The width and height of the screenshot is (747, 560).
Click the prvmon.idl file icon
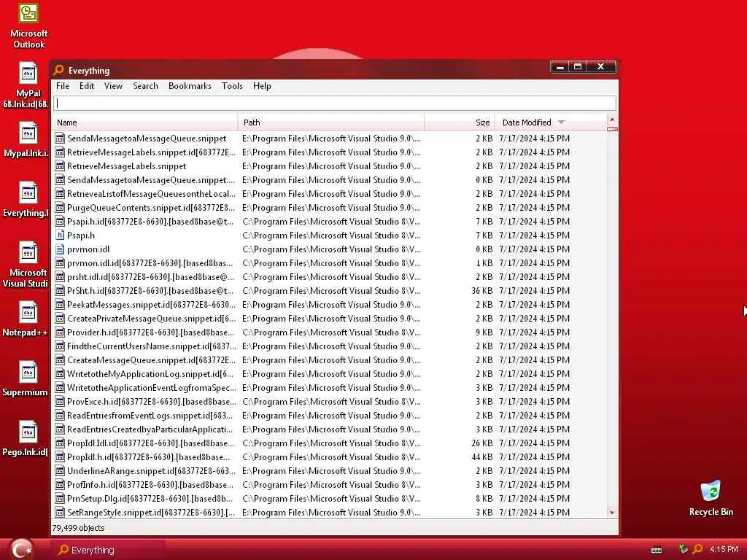pos(60,249)
